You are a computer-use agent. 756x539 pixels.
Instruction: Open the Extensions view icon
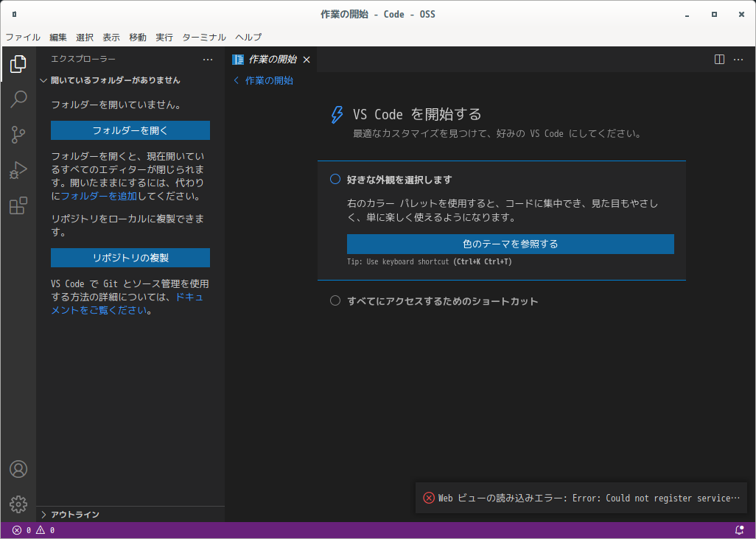pyautogui.click(x=18, y=205)
